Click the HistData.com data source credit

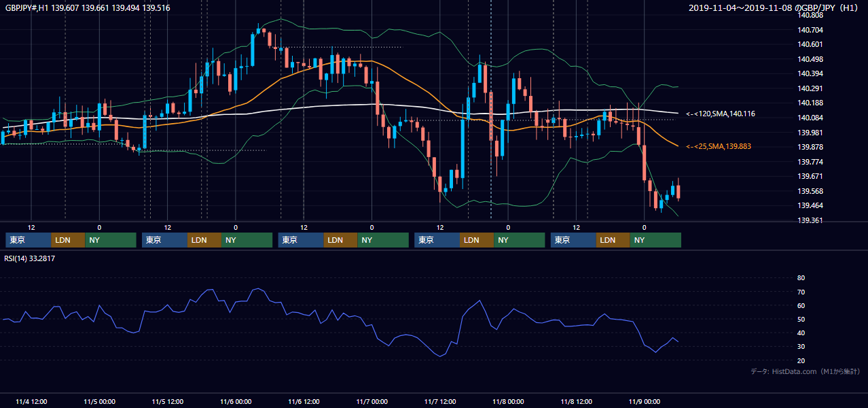(x=806, y=371)
